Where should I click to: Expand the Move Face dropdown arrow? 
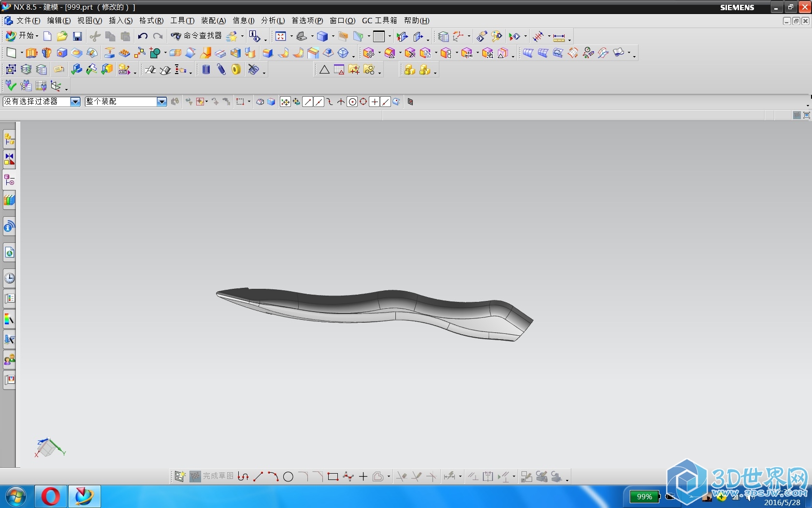click(x=379, y=53)
